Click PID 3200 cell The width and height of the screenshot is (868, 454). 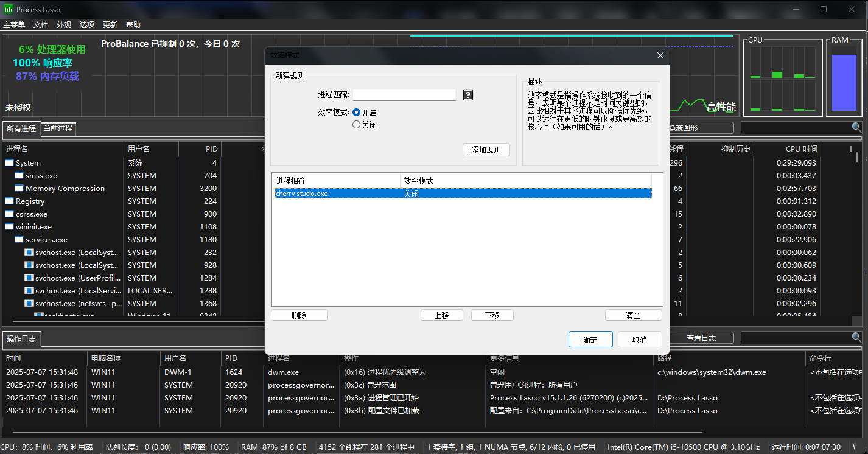[x=208, y=189]
